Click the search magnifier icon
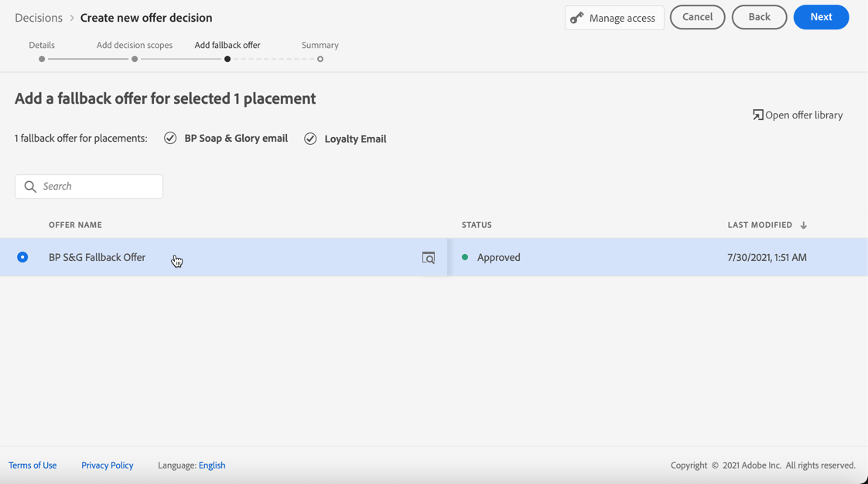This screenshot has height=484, width=868. [x=30, y=187]
